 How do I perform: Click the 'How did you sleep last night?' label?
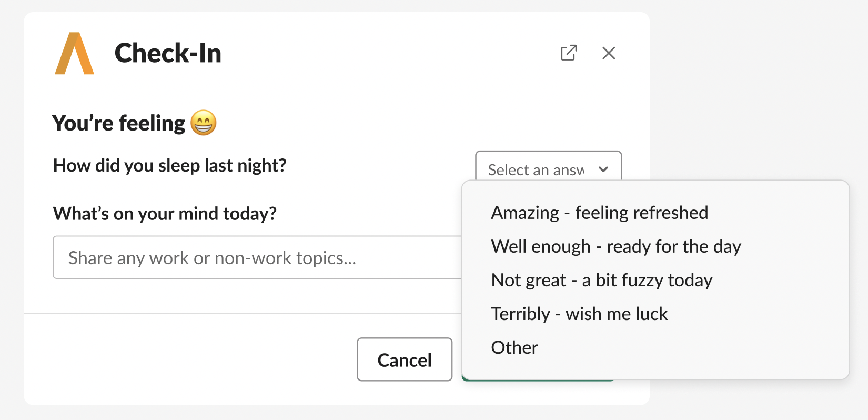pyautogui.click(x=169, y=166)
